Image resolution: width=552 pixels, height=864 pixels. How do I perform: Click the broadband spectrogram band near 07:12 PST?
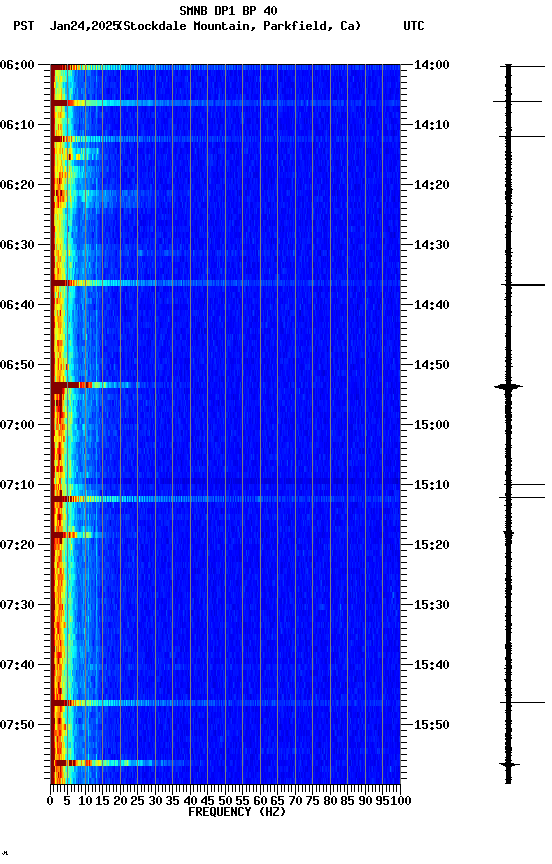(226, 499)
